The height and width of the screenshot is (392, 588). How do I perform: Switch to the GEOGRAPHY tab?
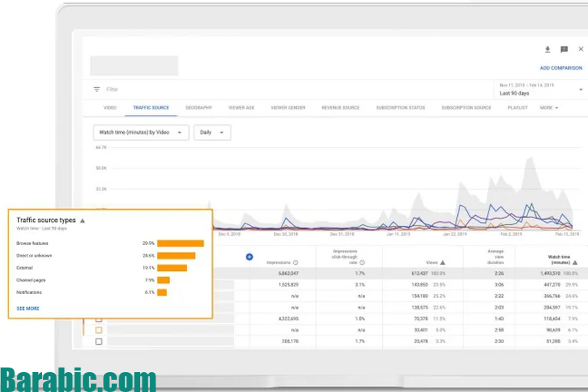[199, 108]
